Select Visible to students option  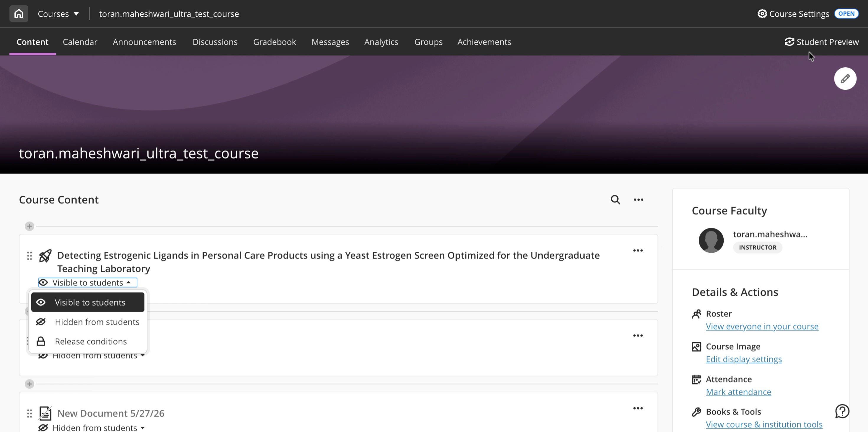88,302
